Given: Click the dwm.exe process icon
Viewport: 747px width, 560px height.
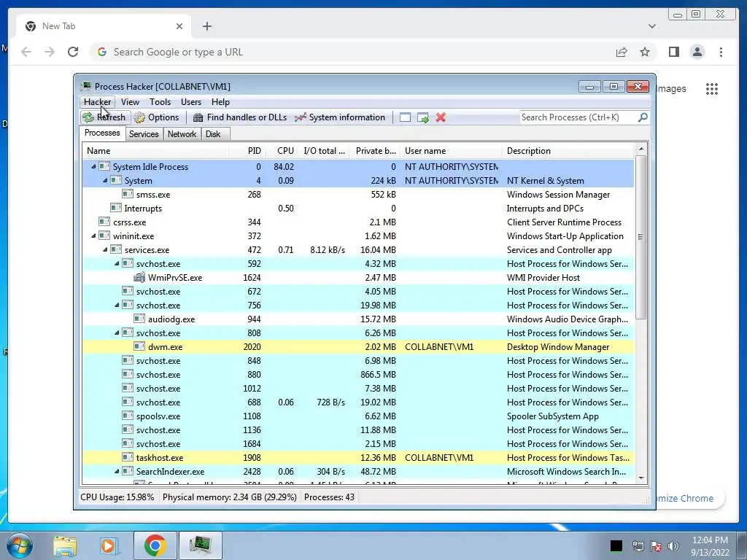Looking at the screenshot, I should coord(139,346).
